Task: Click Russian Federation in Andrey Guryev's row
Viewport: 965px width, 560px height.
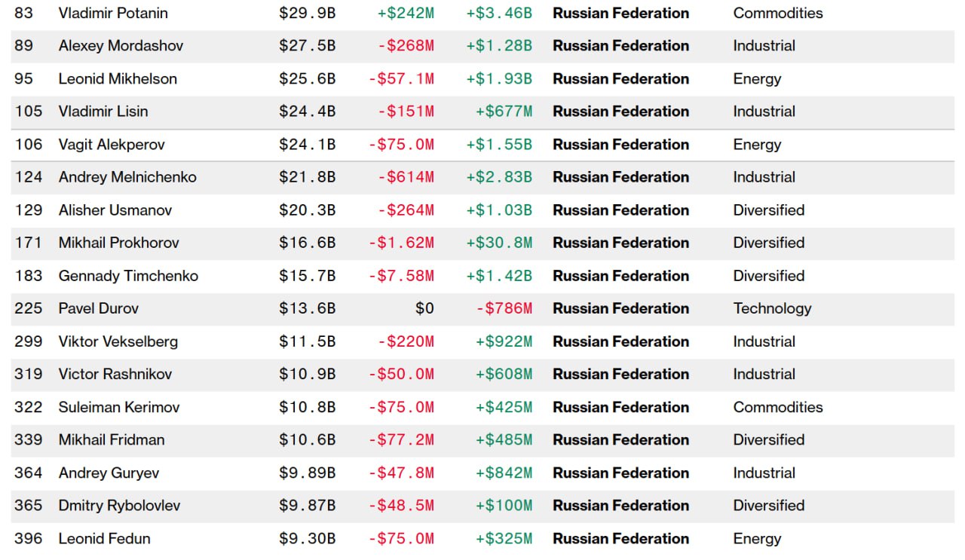Action: tap(620, 473)
